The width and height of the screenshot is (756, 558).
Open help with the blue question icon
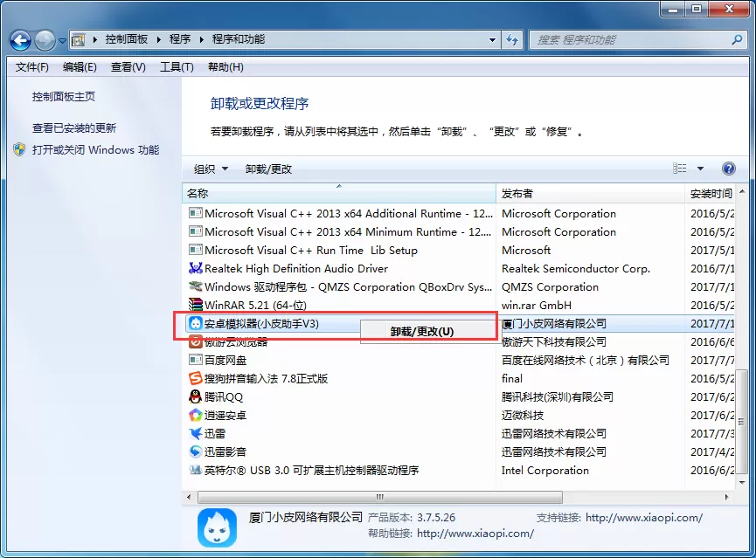click(729, 169)
